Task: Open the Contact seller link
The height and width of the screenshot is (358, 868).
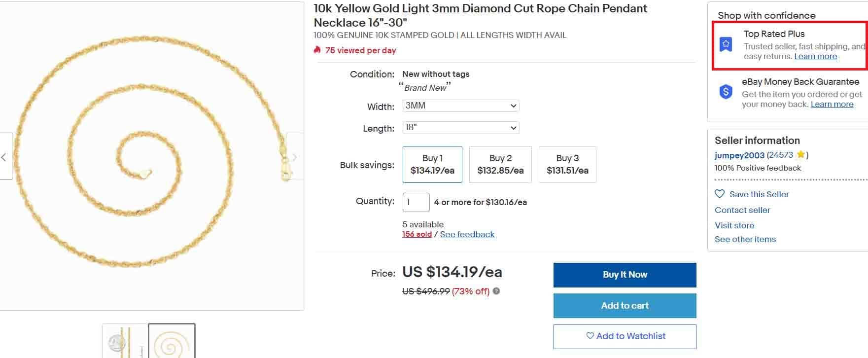Action: tap(742, 210)
